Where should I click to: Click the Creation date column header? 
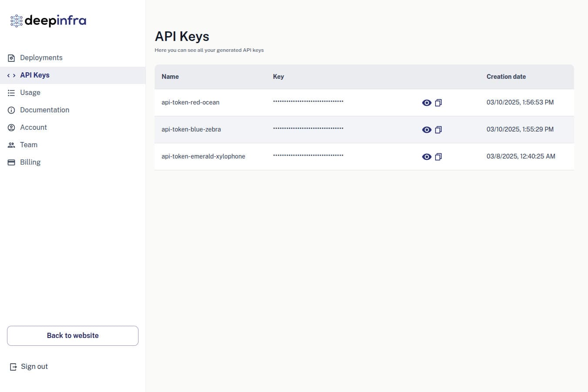[x=506, y=77]
